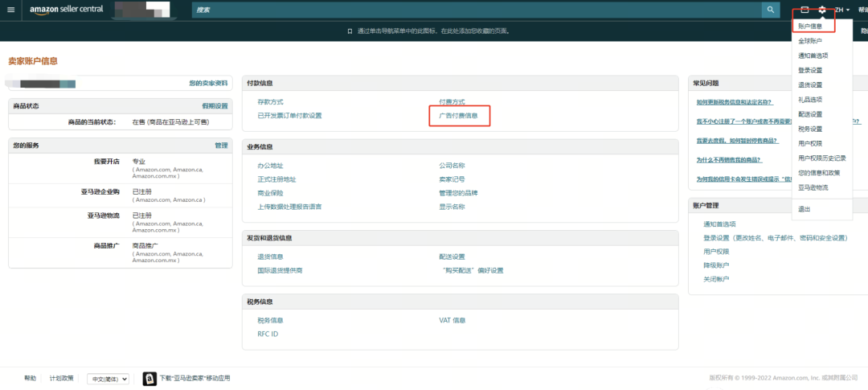This screenshot has width=868, height=390.
Task: Open 登录设置 link under 账户管理
Action: click(x=775, y=238)
